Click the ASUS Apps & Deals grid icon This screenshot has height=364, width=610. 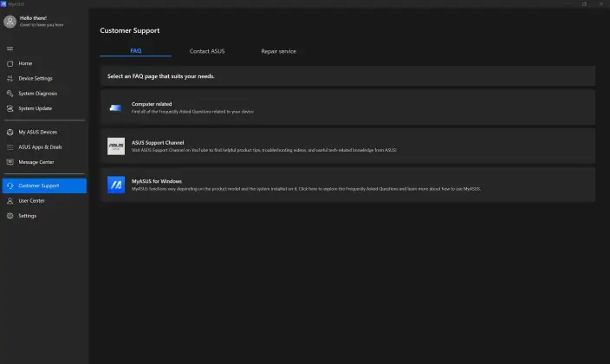tap(10, 147)
